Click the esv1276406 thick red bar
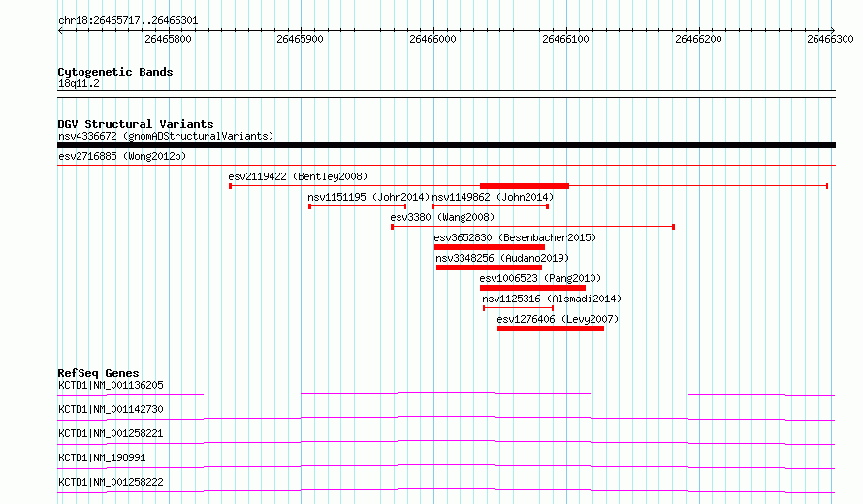The image size is (863, 504). [x=551, y=329]
